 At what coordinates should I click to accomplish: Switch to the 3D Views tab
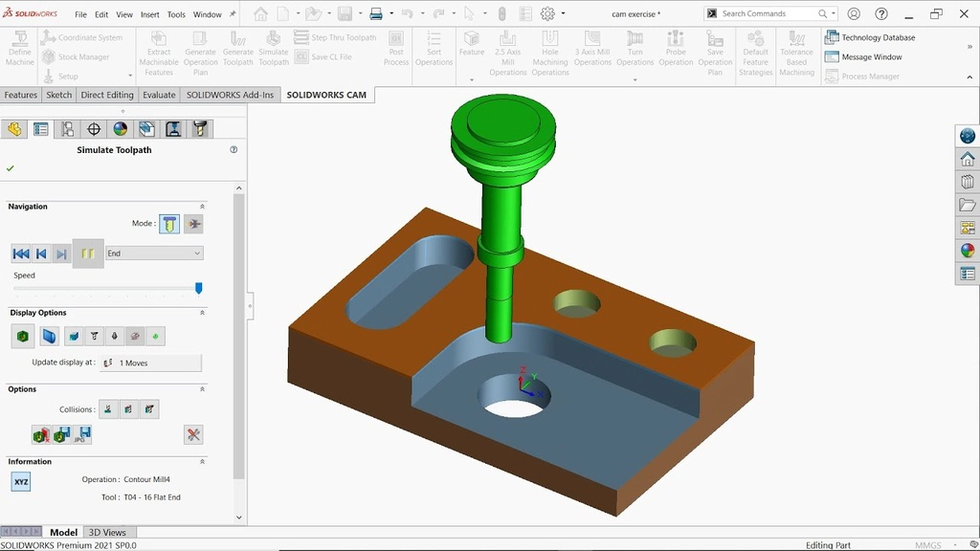pyautogui.click(x=108, y=532)
